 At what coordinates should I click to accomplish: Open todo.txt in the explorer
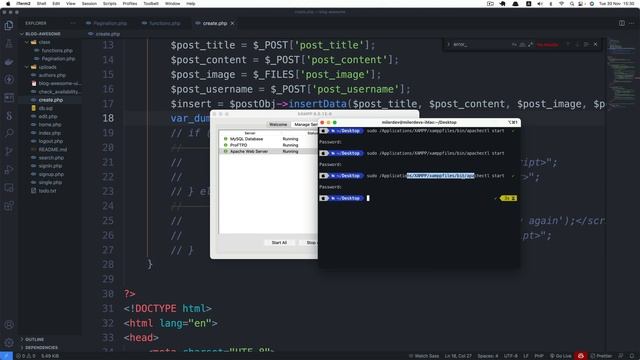coord(47,191)
